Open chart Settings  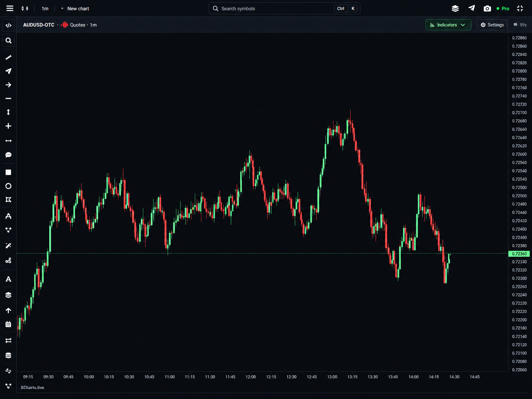(x=492, y=25)
